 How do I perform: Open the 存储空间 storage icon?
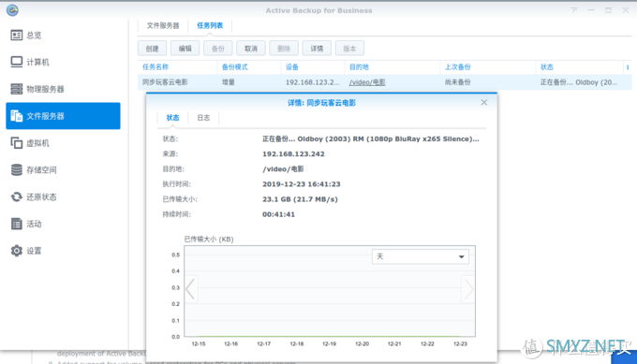[16, 170]
